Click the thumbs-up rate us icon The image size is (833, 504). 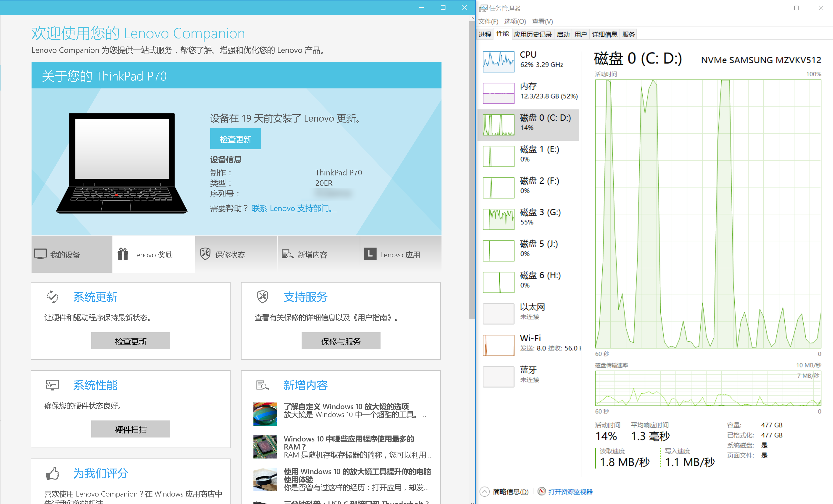click(52, 473)
